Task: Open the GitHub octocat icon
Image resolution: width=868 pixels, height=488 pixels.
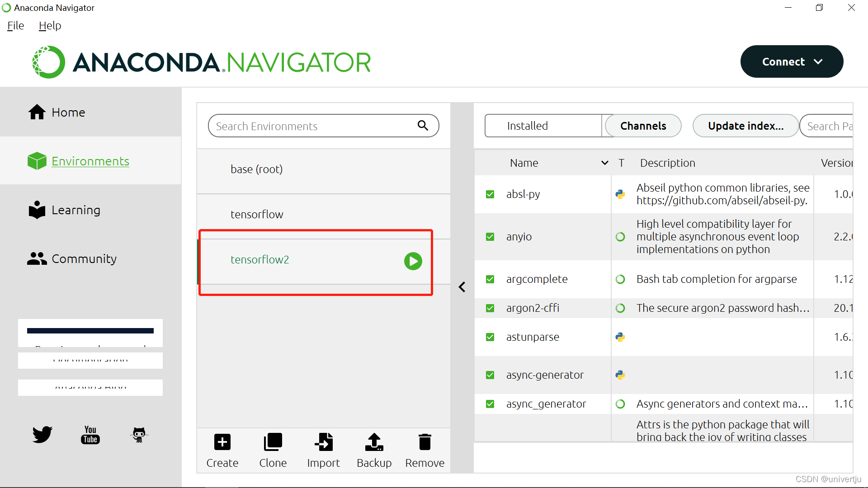Action: (x=139, y=435)
